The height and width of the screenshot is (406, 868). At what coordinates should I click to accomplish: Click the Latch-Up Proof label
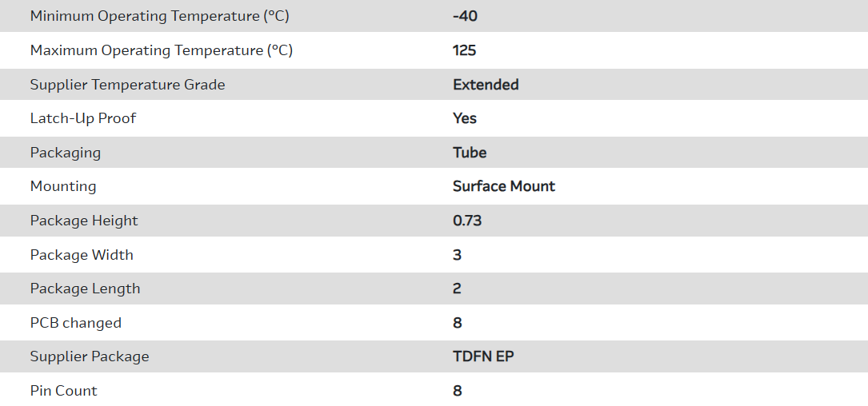tap(83, 118)
